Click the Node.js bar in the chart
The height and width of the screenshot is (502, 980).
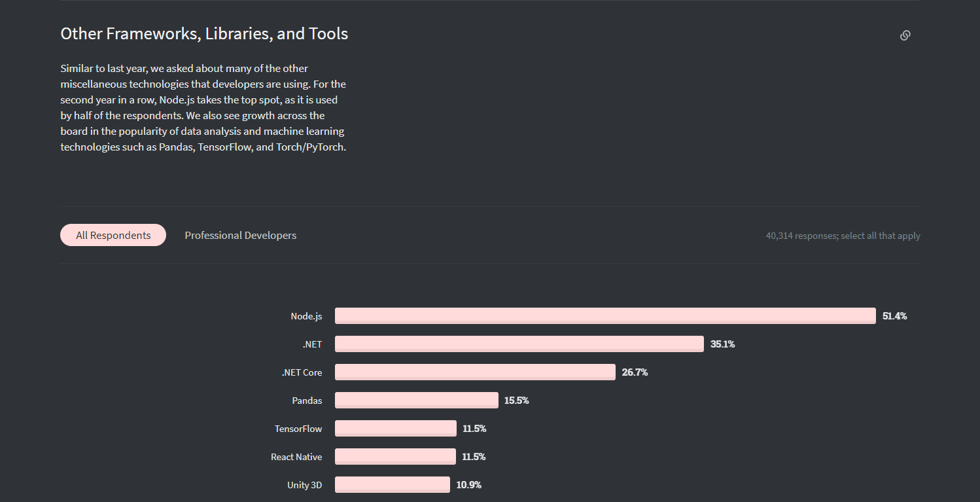click(605, 315)
